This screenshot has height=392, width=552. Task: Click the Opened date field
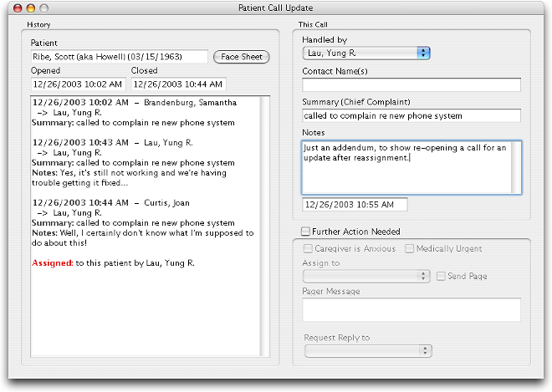click(x=78, y=84)
